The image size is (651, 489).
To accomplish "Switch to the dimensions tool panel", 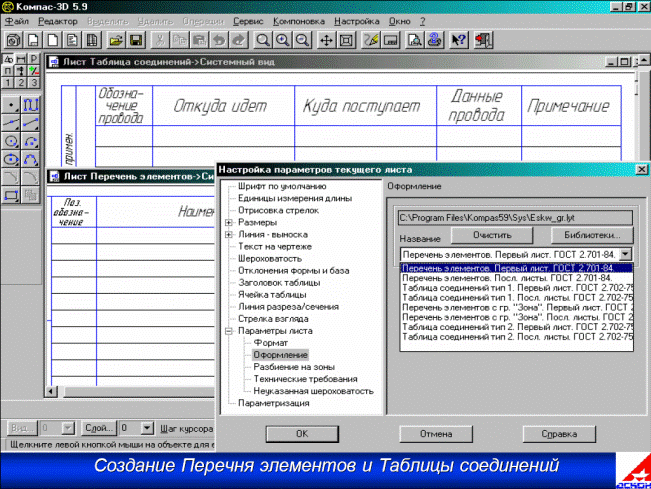I will click(21, 59).
